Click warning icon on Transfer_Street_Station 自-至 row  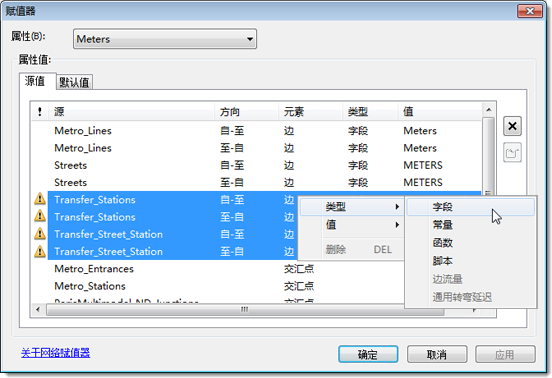click(40, 234)
